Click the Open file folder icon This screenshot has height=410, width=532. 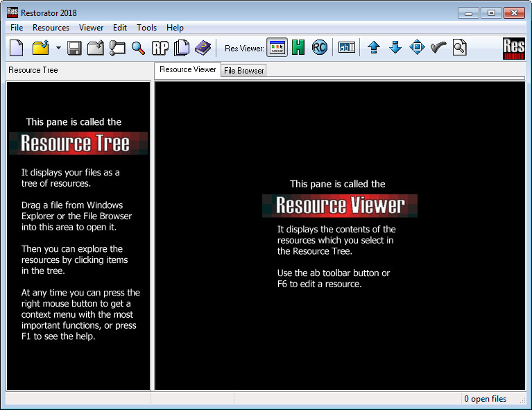[41, 47]
